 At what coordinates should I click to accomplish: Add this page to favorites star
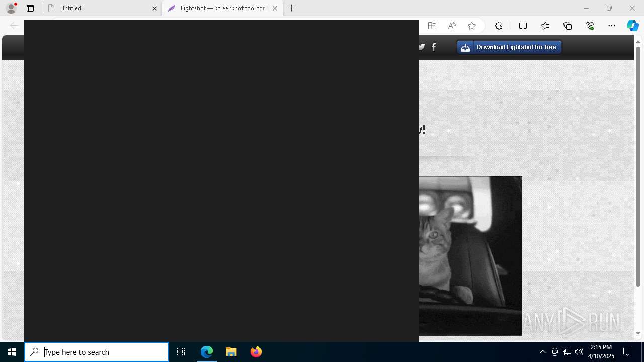(472, 26)
